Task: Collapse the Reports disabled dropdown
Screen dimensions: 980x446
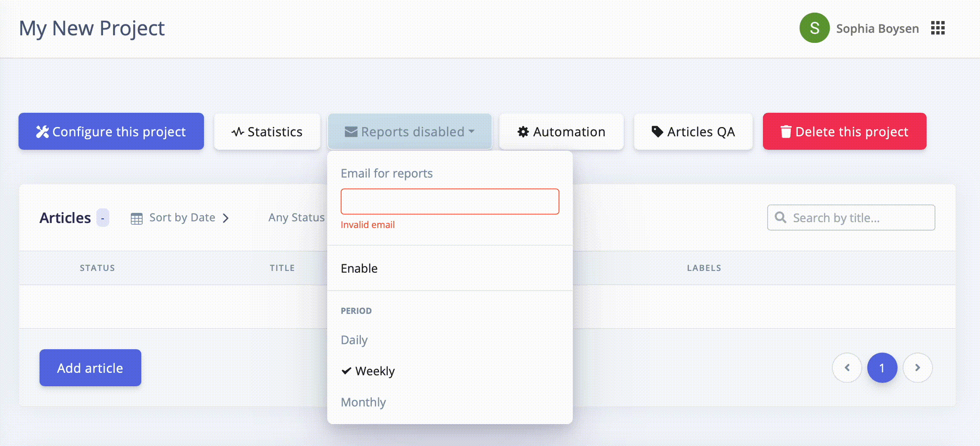Action: pyautogui.click(x=409, y=132)
